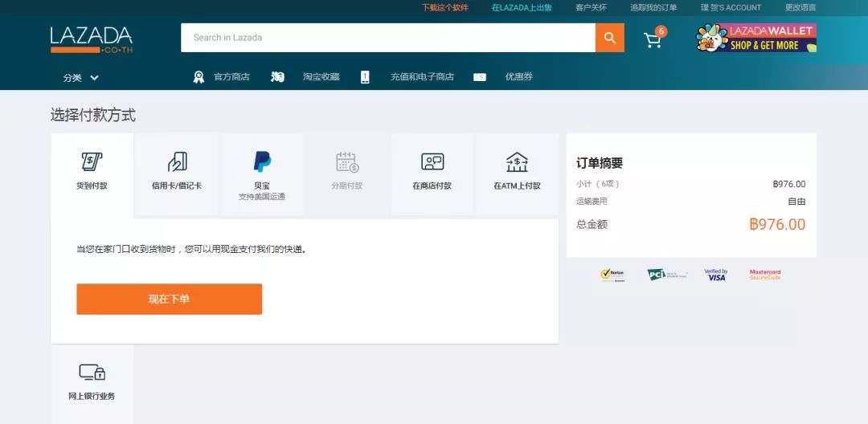Image resolution: width=868 pixels, height=424 pixels.
Task: Switch to the 网上银行业务 tab label
Action: [x=92, y=397]
